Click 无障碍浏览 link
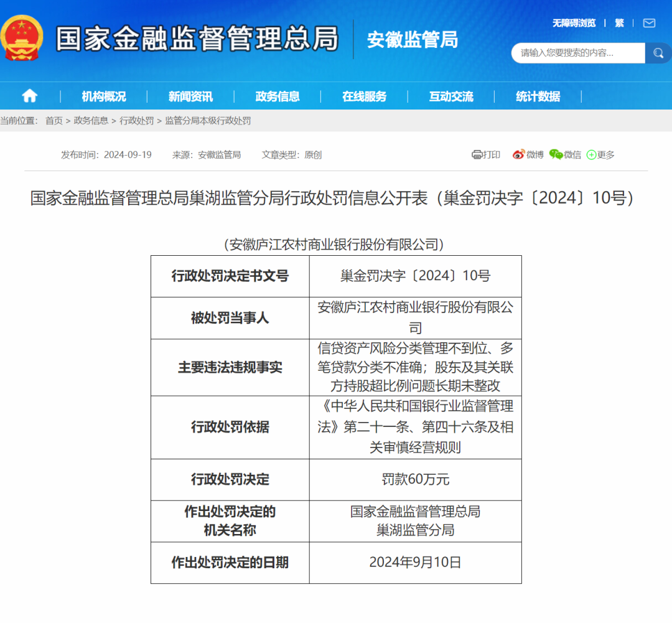The width and height of the screenshot is (672, 623). [x=574, y=23]
